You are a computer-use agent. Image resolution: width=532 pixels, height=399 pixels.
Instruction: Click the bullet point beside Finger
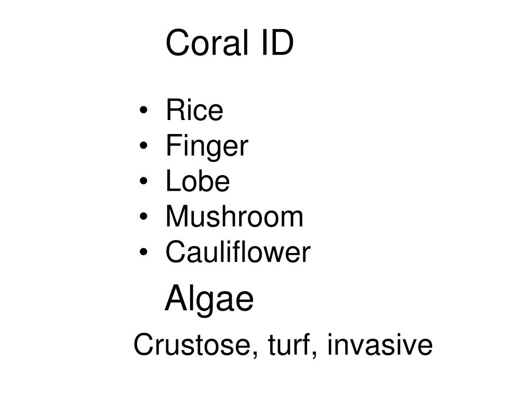(x=143, y=145)
